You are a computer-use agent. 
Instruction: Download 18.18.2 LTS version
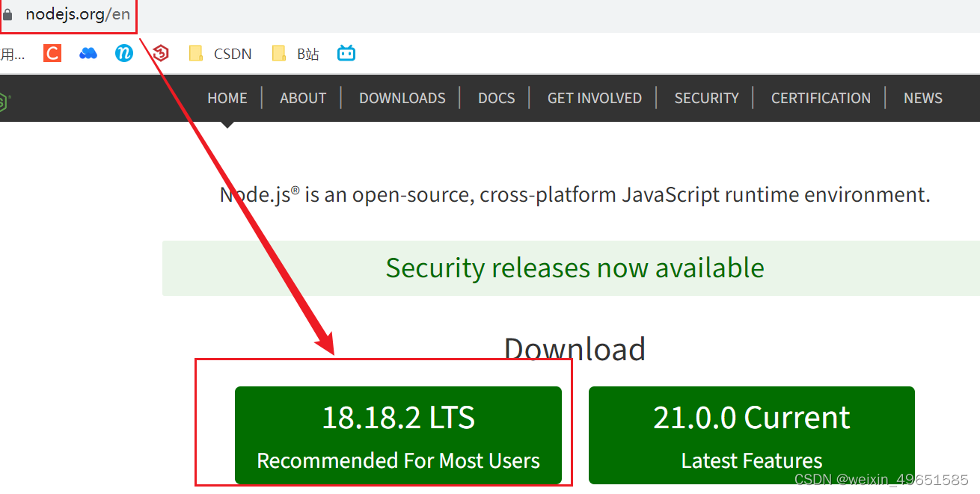[x=398, y=435]
